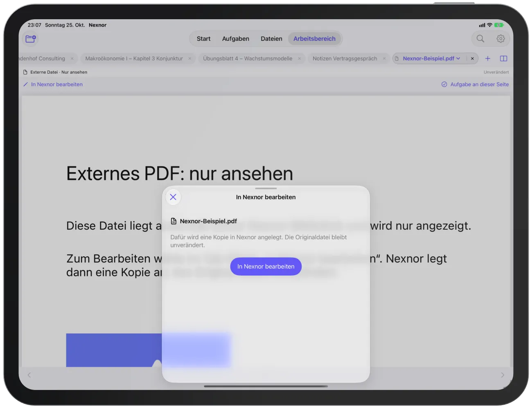532x408 pixels.
Task: Go to next page arrow
Action: (x=503, y=375)
